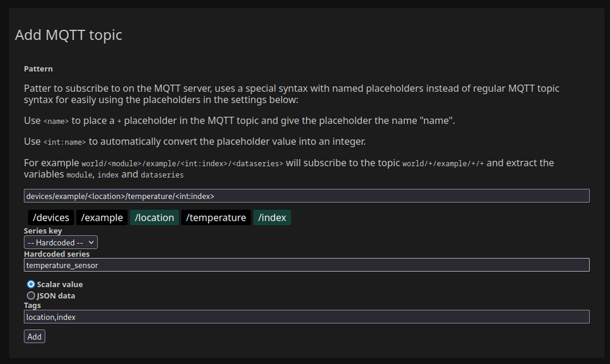Select the Scalar value radio button
The height and width of the screenshot is (364, 610).
pos(30,284)
